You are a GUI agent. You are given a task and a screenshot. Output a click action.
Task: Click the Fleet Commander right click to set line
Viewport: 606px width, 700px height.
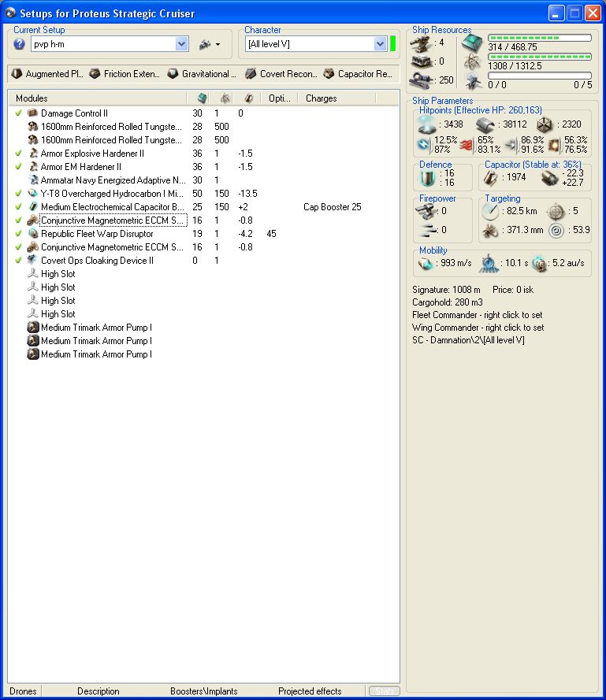(478, 315)
